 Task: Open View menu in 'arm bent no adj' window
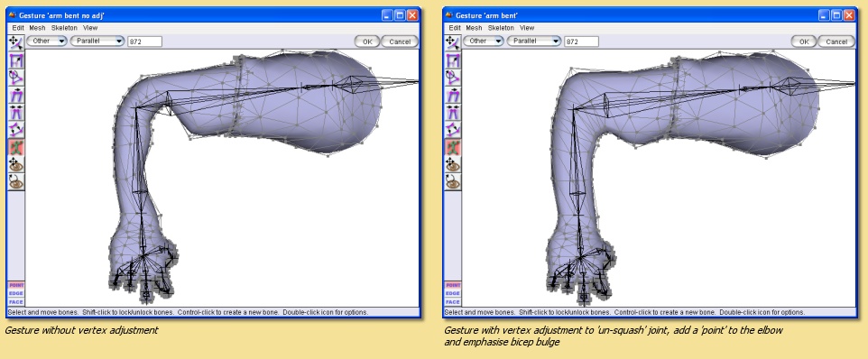click(90, 28)
